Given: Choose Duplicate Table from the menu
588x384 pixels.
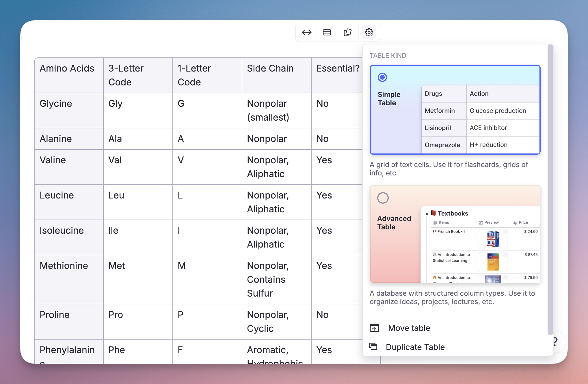Looking at the screenshot, I should tap(415, 347).
